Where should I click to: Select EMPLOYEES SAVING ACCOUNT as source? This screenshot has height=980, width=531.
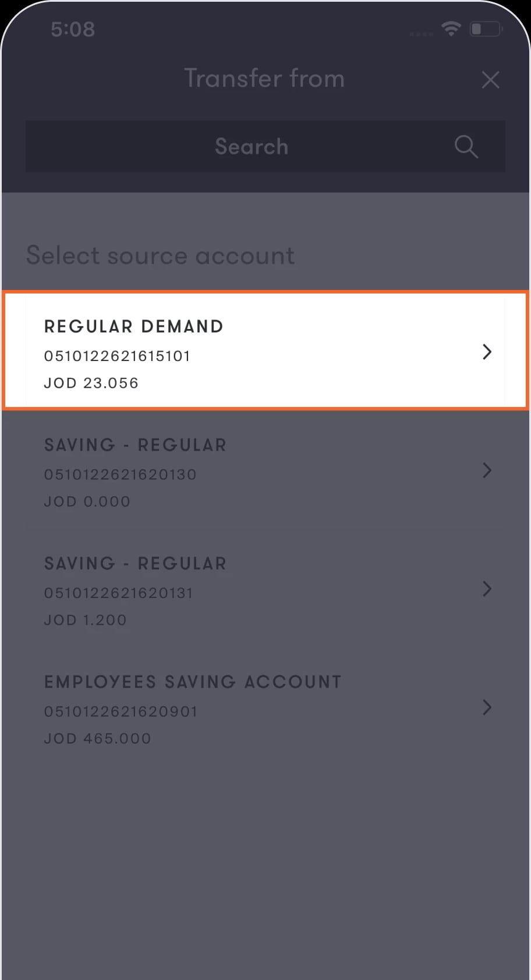(265, 708)
